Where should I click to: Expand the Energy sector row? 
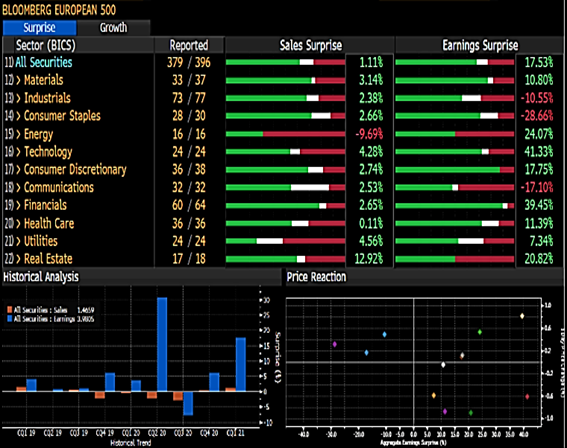[19, 134]
